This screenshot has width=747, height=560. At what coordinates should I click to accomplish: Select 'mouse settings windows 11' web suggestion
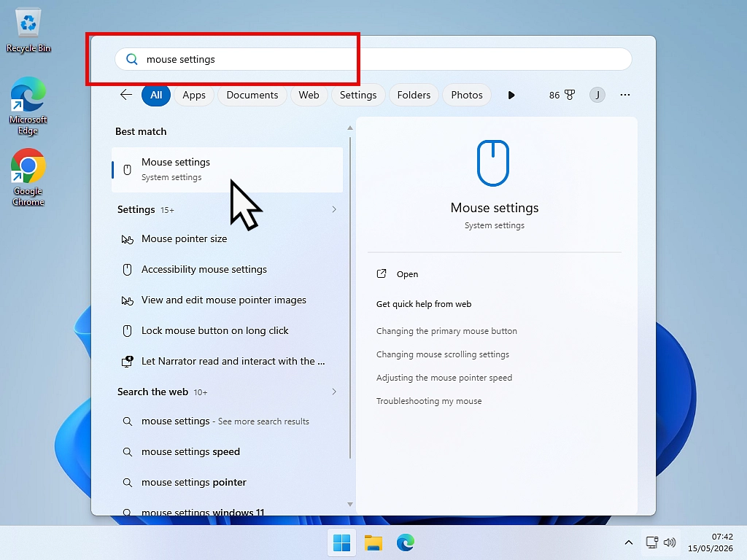[x=203, y=512]
